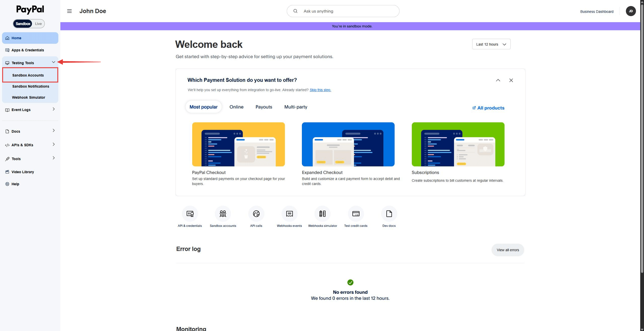Collapse the Testing Tools section

[x=53, y=62]
